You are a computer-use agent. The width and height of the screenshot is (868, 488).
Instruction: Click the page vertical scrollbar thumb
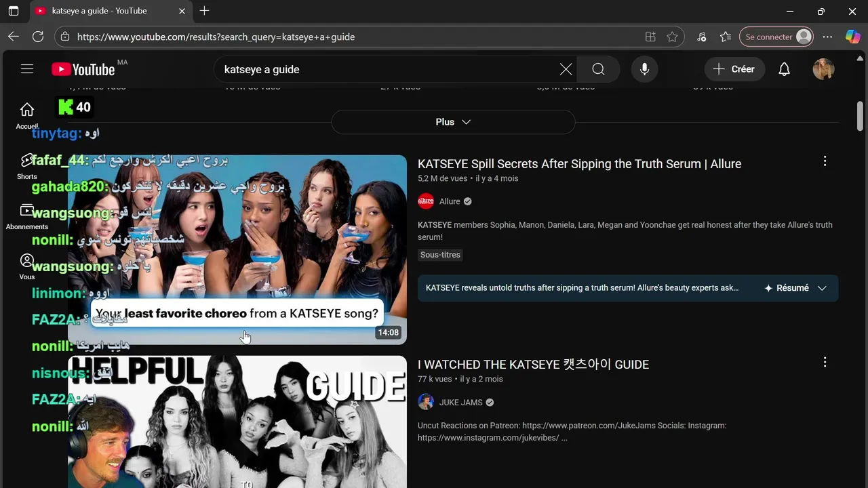tap(860, 117)
